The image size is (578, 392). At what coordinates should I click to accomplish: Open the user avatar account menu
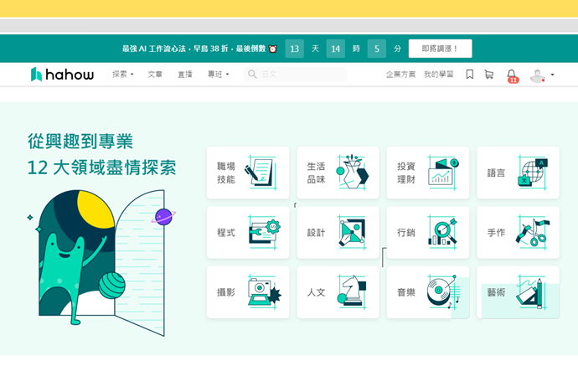[541, 75]
